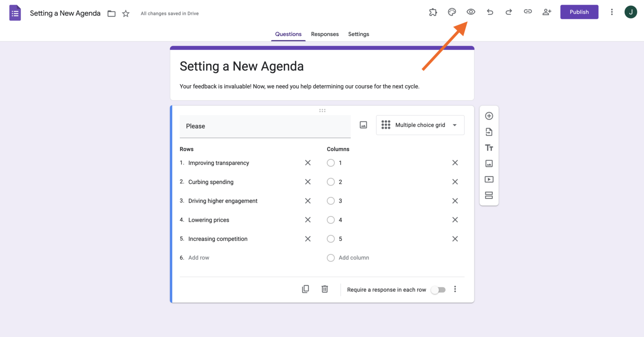Star the 'Setting a New Agenda' form

[x=125, y=13]
